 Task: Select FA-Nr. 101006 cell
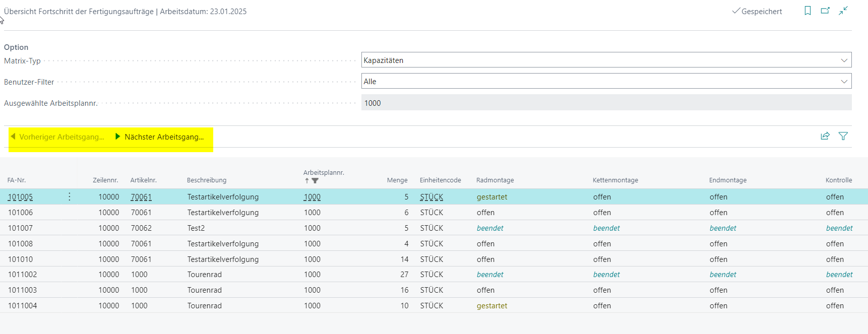tap(21, 213)
